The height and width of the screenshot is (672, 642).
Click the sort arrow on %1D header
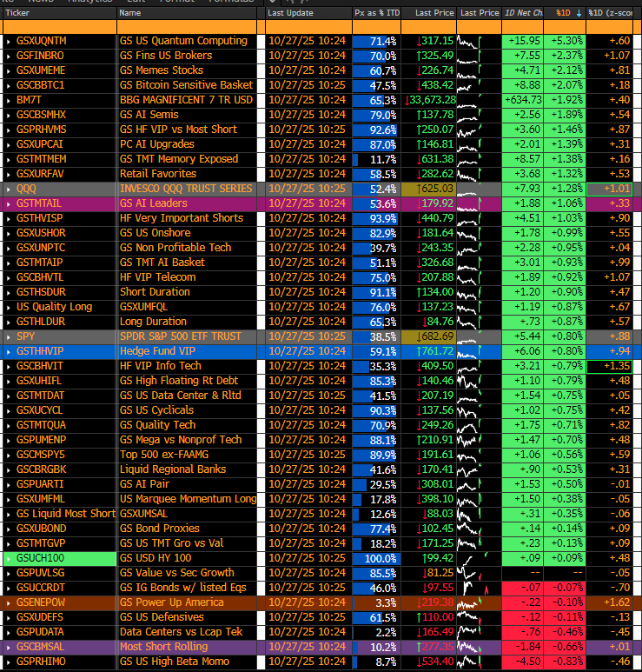(579, 13)
